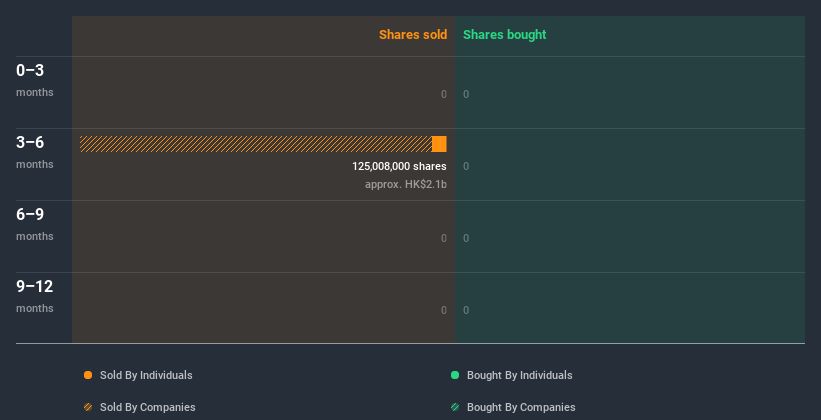The width and height of the screenshot is (821, 420).
Task: Click the 9–12 months row label
Action: (x=35, y=296)
